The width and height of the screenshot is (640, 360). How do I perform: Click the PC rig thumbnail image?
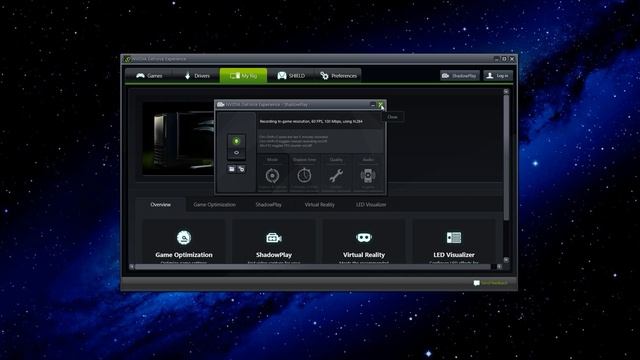[x=178, y=139]
